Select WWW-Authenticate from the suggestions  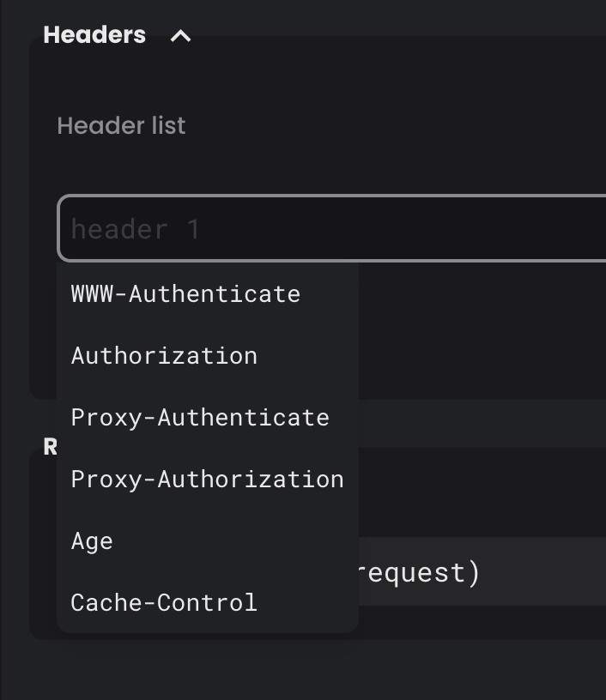(x=208, y=293)
